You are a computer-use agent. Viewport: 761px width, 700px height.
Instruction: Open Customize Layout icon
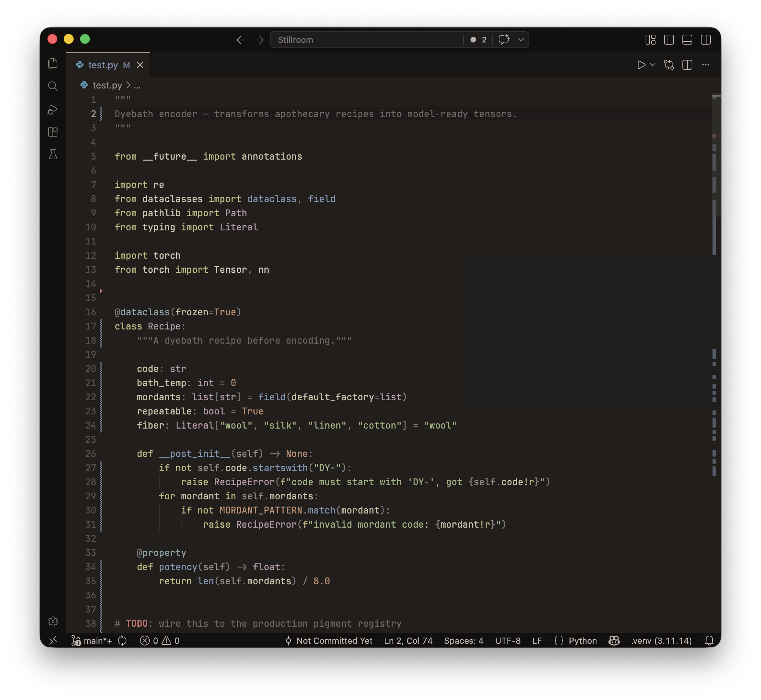tap(651, 40)
